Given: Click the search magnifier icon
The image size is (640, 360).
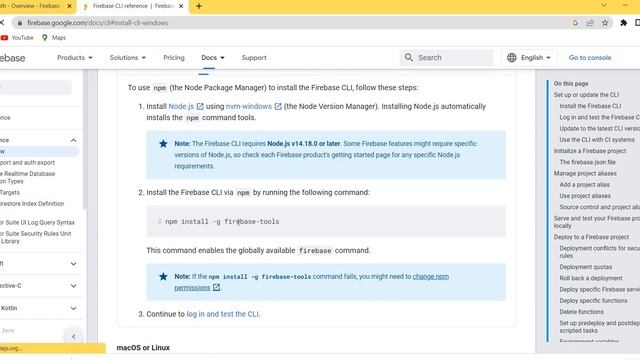Looking at the screenshot, I should (409, 58).
